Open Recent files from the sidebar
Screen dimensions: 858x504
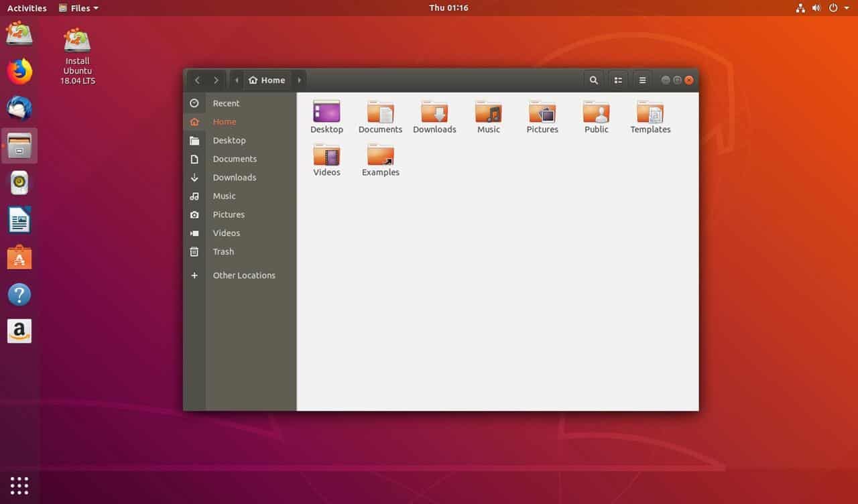(226, 103)
